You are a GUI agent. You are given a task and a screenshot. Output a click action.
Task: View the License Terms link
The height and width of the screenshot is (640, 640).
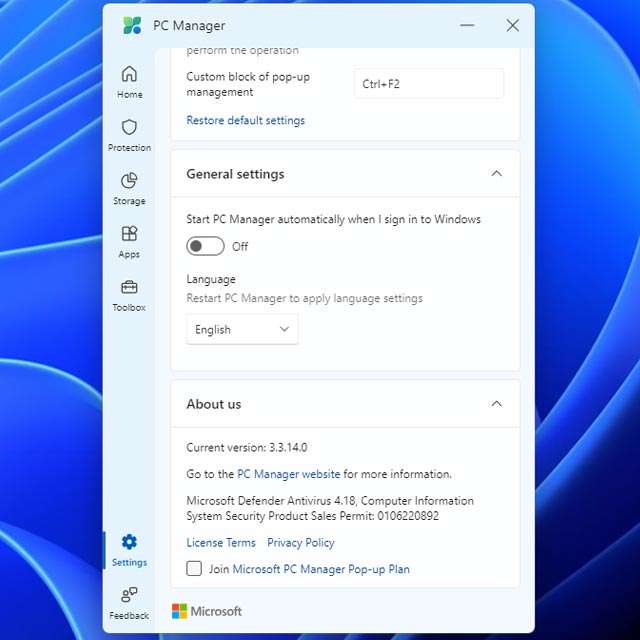point(221,543)
